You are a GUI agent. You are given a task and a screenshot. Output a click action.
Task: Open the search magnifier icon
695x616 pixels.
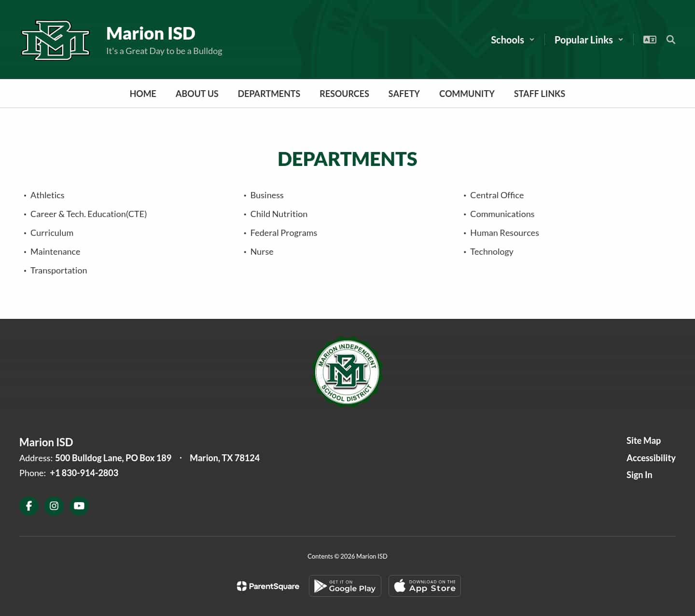point(671,40)
